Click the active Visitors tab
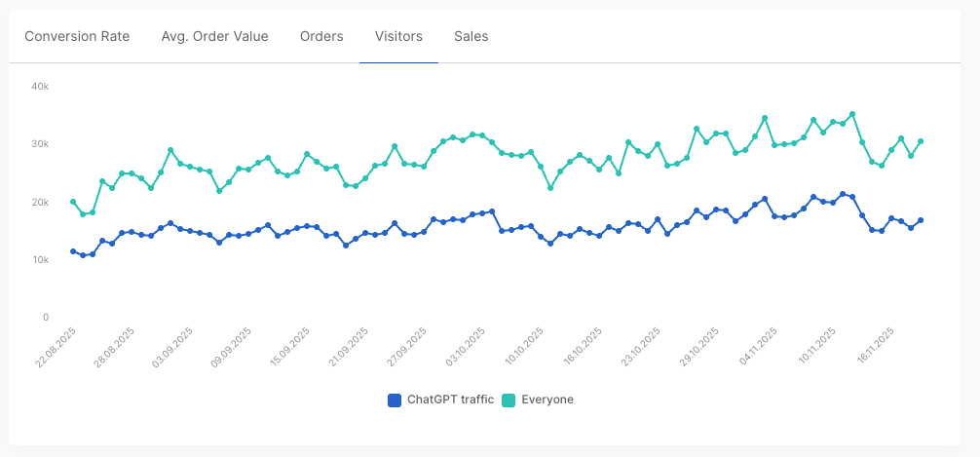Screen dimensions: 980x457 398,37
